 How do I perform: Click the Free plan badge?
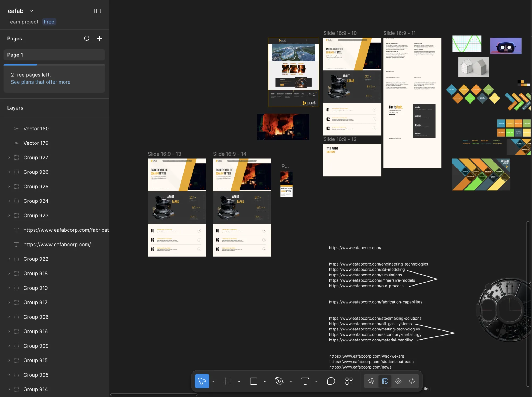pos(49,22)
